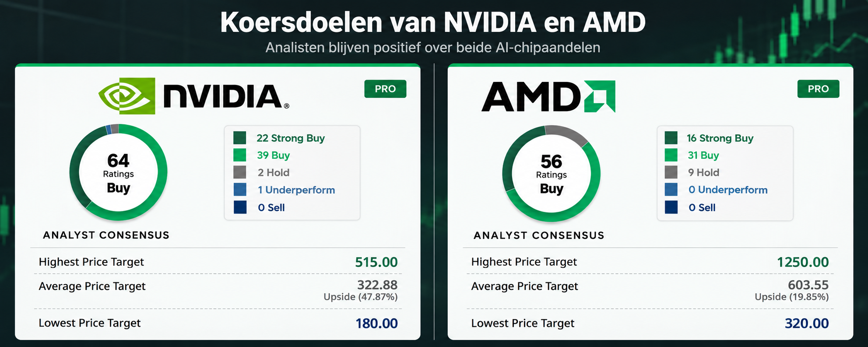Click the AMD wordmark text
Viewport: 868px width, 347px height.
click(531, 97)
